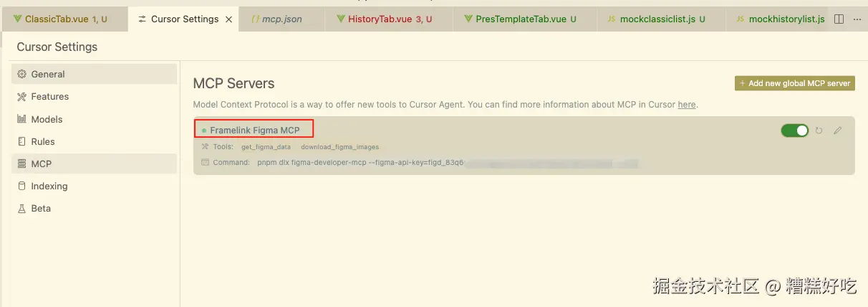
Task: Click the split editor icon
Action: pyautogui.click(x=840, y=19)
